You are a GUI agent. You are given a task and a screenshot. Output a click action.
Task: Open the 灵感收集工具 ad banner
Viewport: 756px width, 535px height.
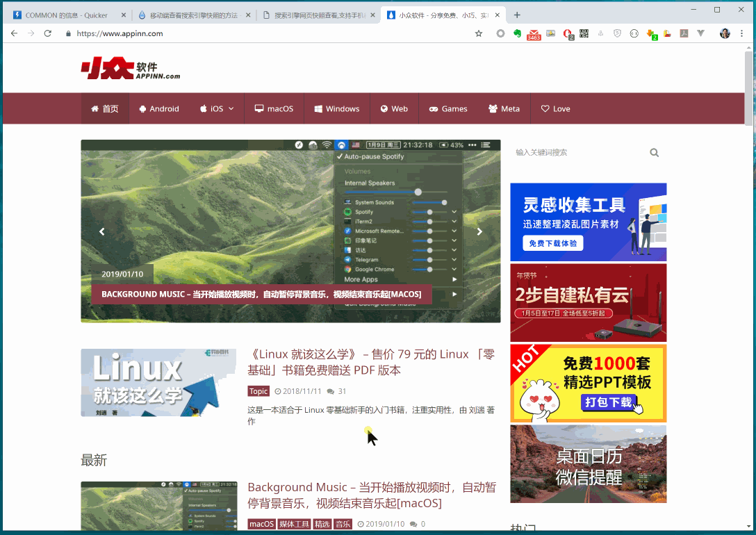coord(588,222)
